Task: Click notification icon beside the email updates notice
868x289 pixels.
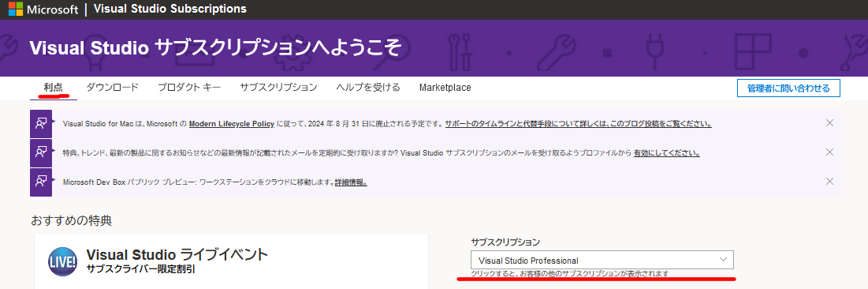Action: [x=41, y=152]
